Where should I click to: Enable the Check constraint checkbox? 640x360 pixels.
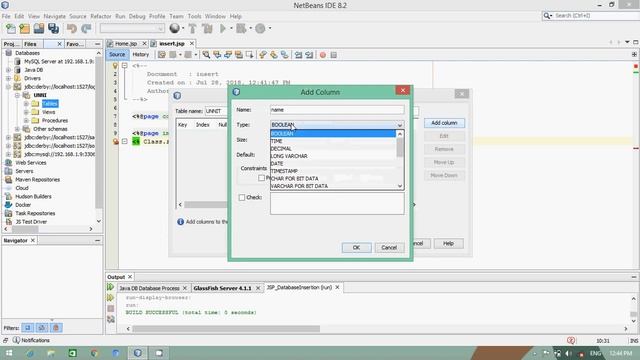(242, 198)
